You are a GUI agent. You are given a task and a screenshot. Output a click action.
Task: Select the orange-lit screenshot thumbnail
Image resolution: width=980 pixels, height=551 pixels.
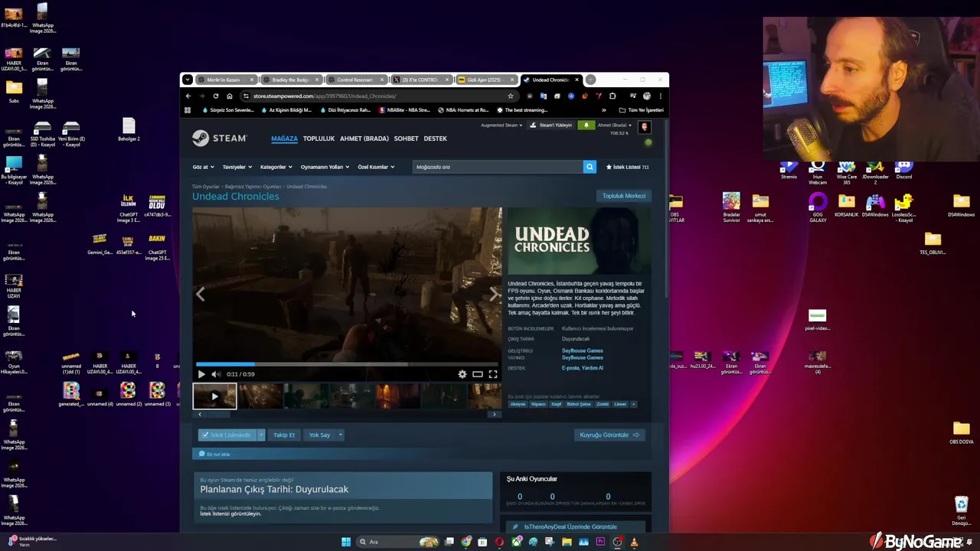(397, 396)
